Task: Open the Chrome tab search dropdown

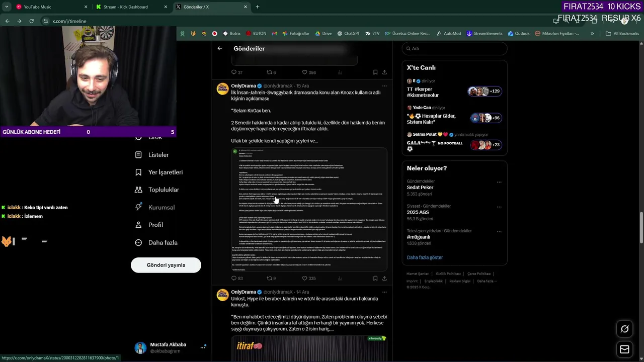Action: point(7,7)
